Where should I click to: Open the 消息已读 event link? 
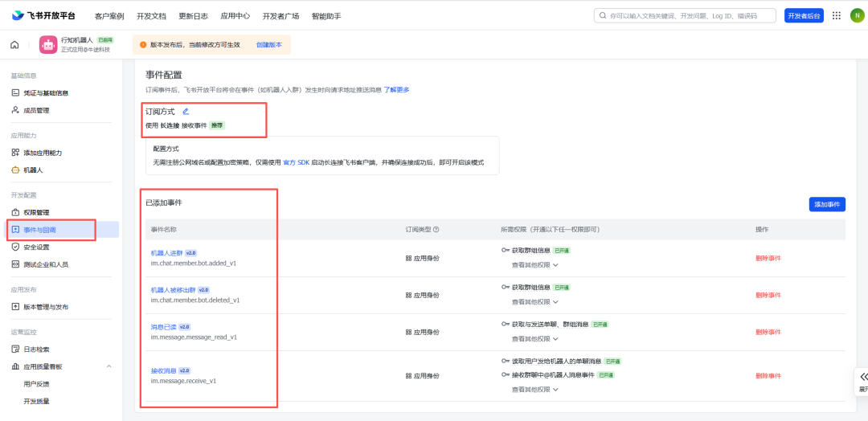click(163, 327)
